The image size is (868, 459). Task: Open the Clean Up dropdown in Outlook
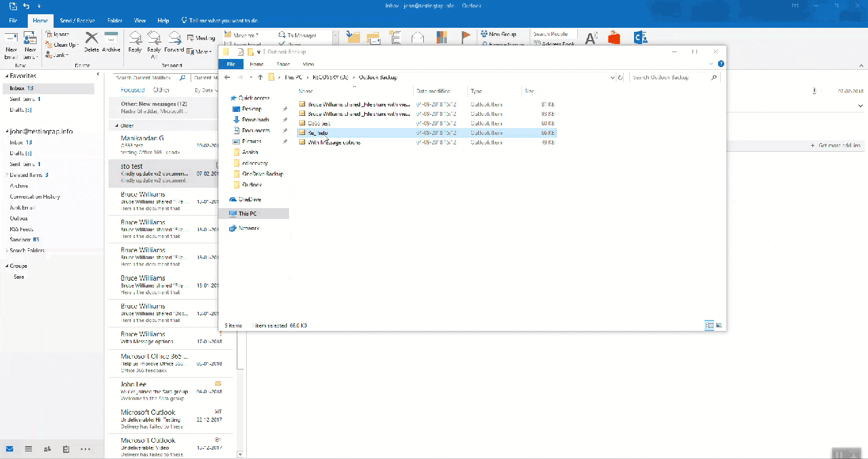click(61, 45)
